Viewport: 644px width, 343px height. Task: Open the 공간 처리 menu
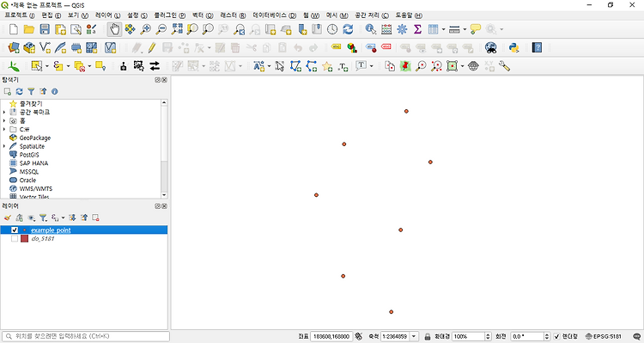[x=372, y=15]
